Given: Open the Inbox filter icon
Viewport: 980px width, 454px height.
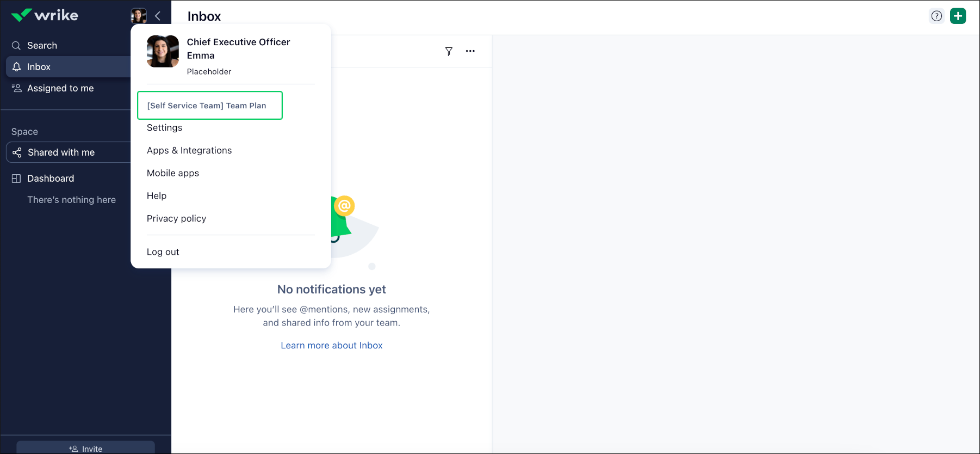Looking at the screenshot, I should (x=449, y=51).
